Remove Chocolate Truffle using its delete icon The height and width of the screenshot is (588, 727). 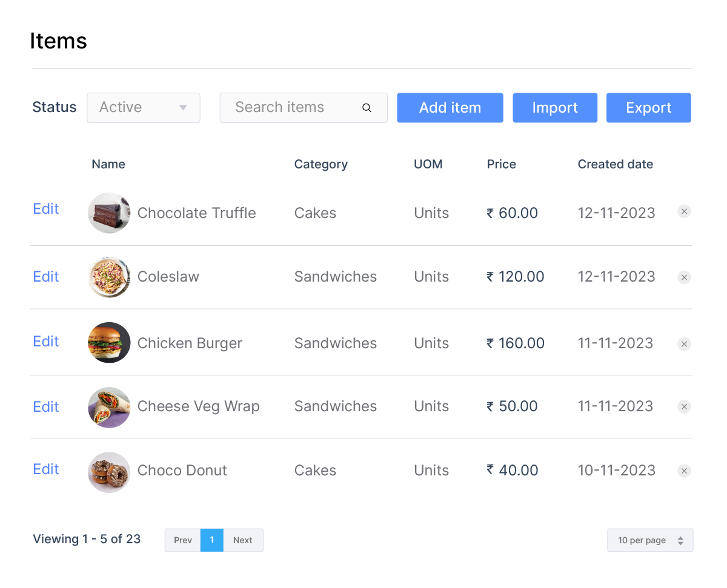[x=684, y=211]
